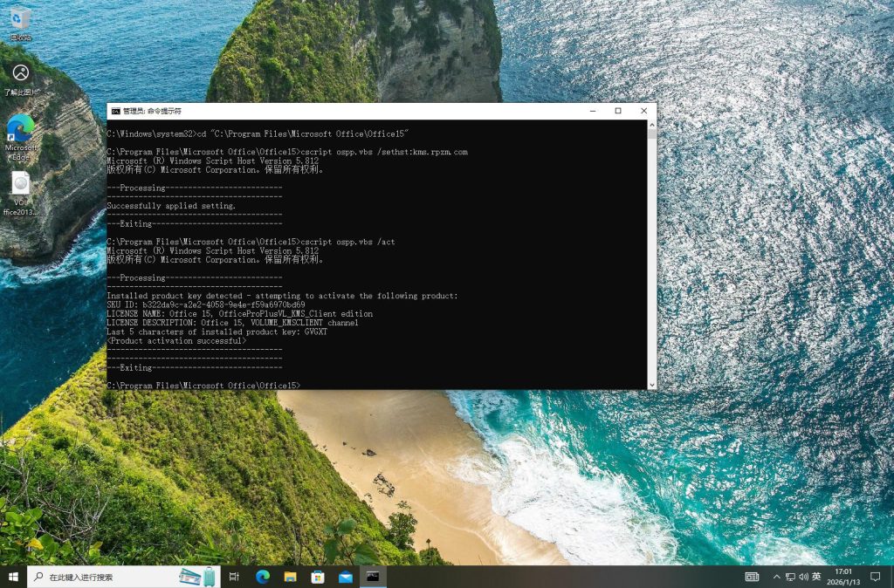The image size is (894, 588).
Task: Click the Command Prompt taskbar button
Action: pos(373,577)
